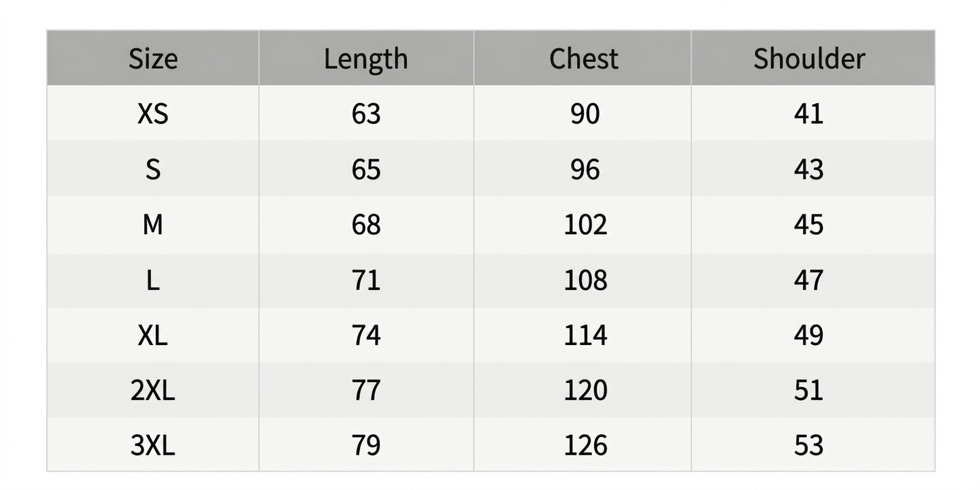Image resolution: width=980 pixels, height=490 pixels.
Task: Click the shoulder value 47
Action: point(809,280)
